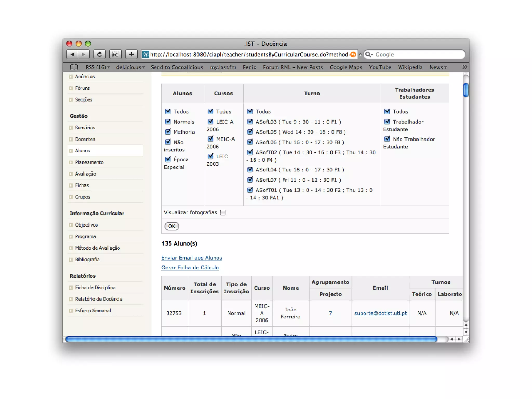Show hidden bookmarks via the double chevron

[x=464, y=67]
